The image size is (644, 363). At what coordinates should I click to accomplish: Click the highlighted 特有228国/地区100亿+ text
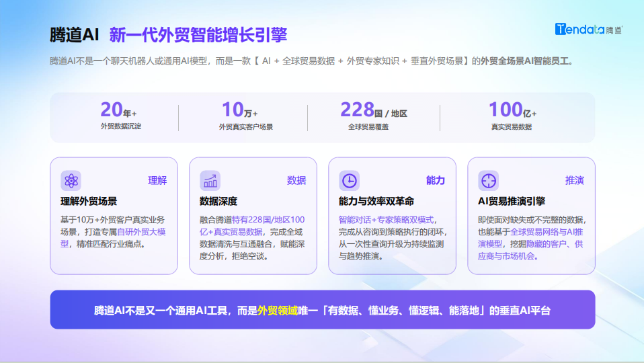click(252, 226)
